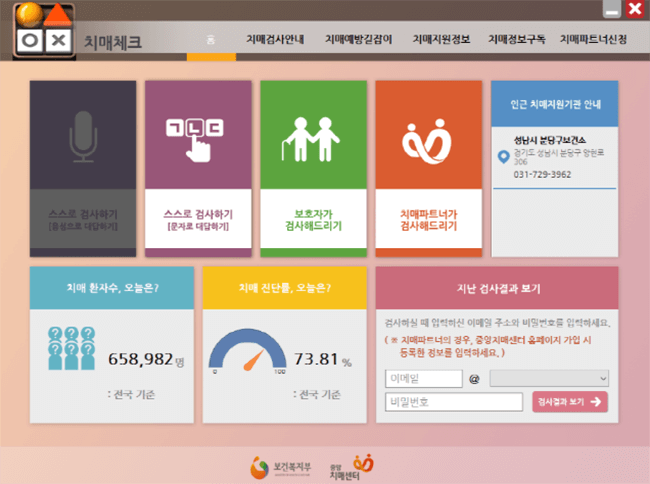The height and width of the screenshot is (484, 650).
Task: Click the 인근 치매지원기관 안내 header
Action: click(x=555, y=104)
